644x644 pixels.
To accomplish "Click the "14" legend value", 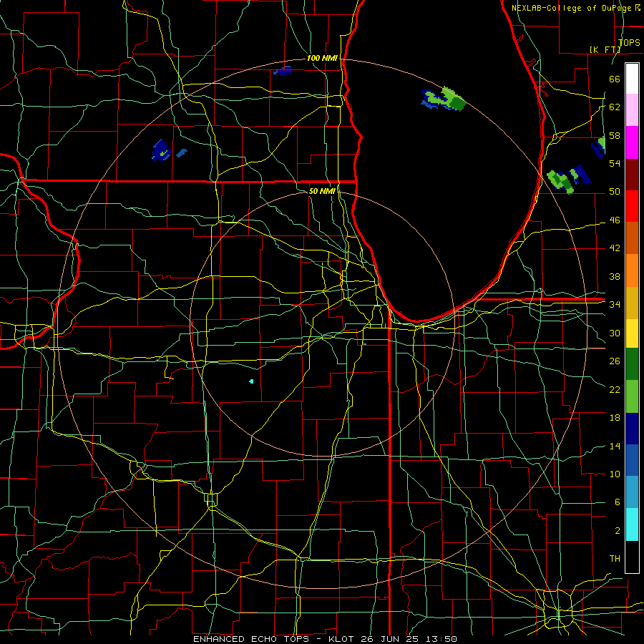I will tap(615, 446).
